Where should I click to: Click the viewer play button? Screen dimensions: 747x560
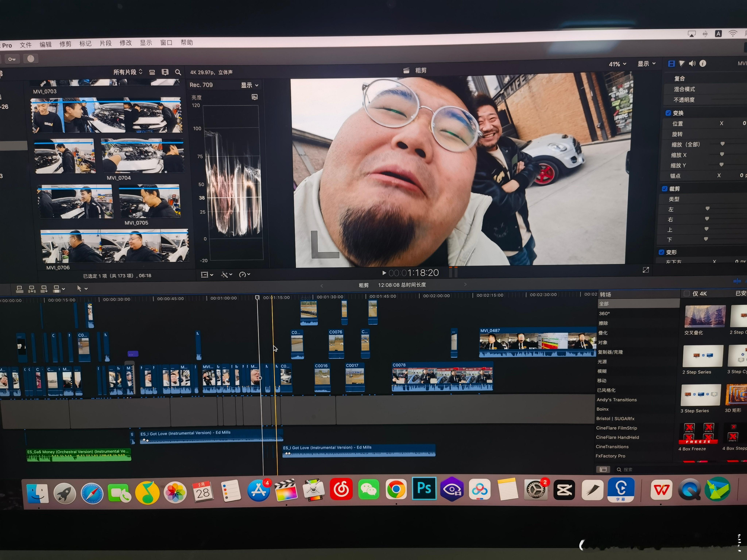click(x=384, y=273)
